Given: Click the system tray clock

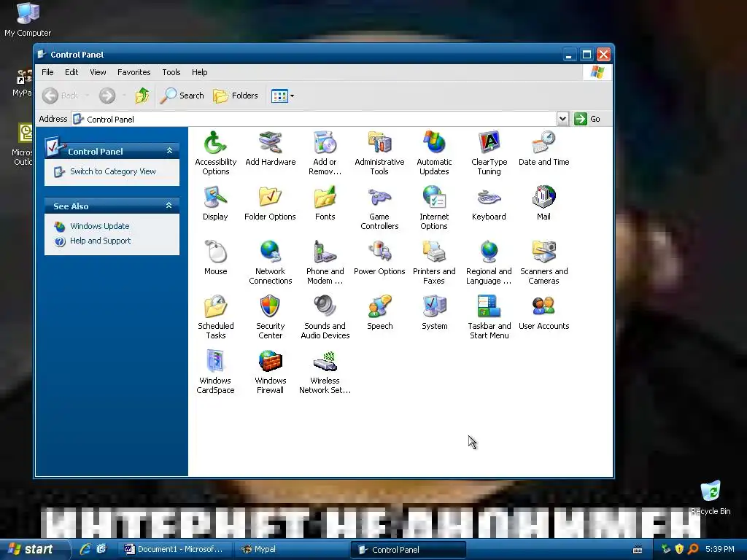Looking at the screenshot, I should (x=720, y=549).
